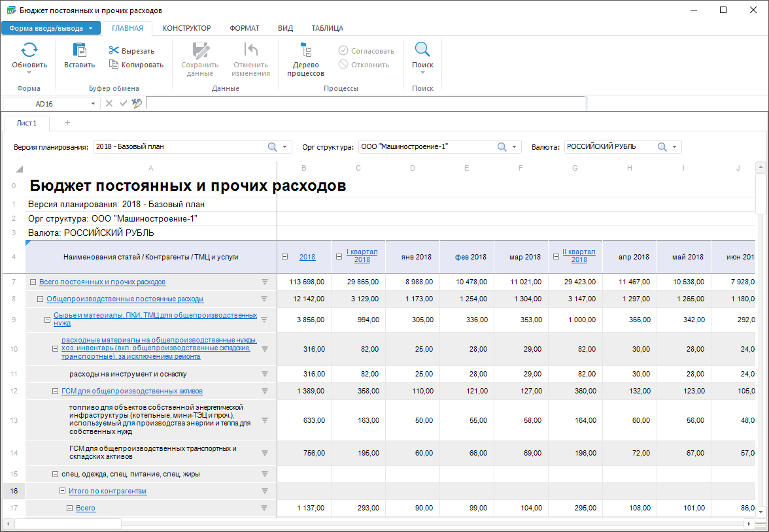
Task: Click the Вставить paste icon
Action: (79, 50)
